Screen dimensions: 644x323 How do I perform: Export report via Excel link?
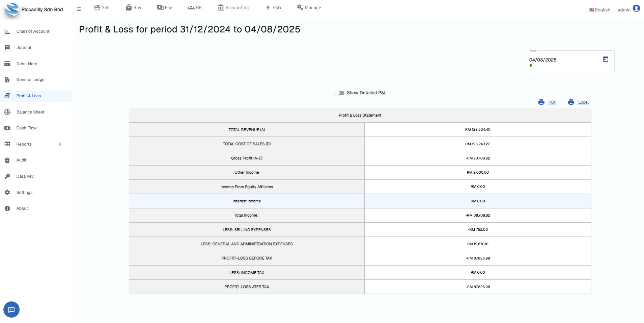click(583, 102)
